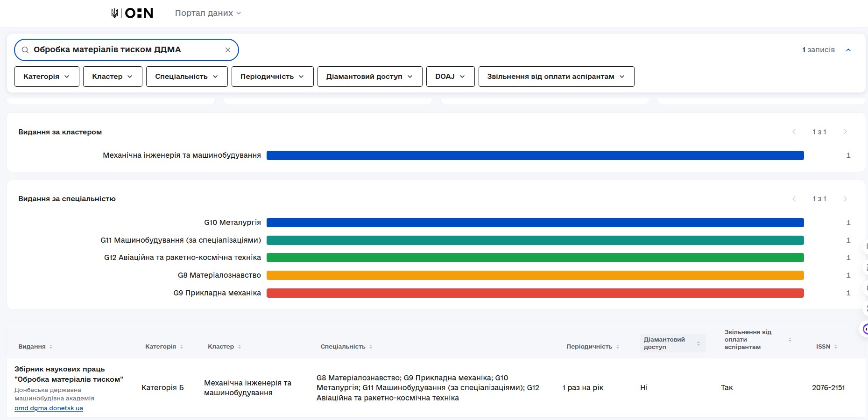Collapse filters panel with up chevron
Screen dimensions: 868x420
[x=848, y=50]
